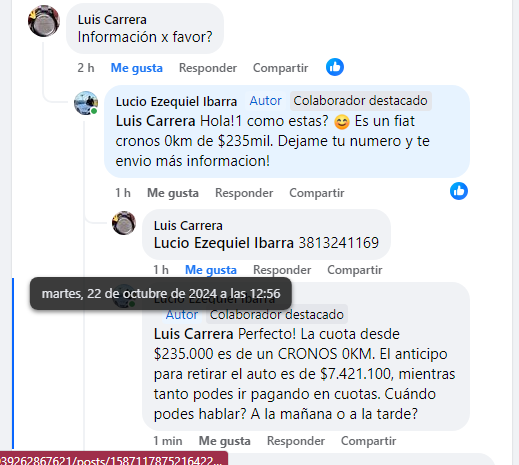
Task: Open the 'Lucio Ezequiel Ibarra' name on blue reply
Action: (x=176, y=101)
